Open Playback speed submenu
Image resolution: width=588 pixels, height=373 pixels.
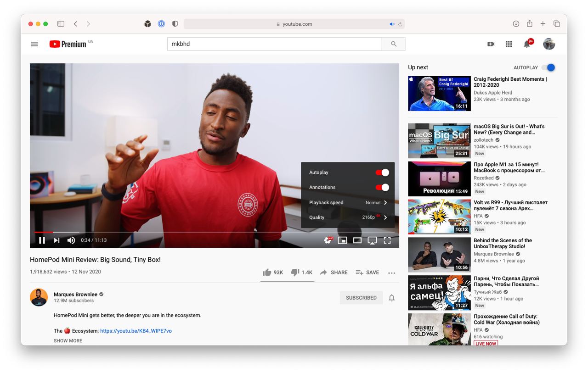click(x=348, y=202)
